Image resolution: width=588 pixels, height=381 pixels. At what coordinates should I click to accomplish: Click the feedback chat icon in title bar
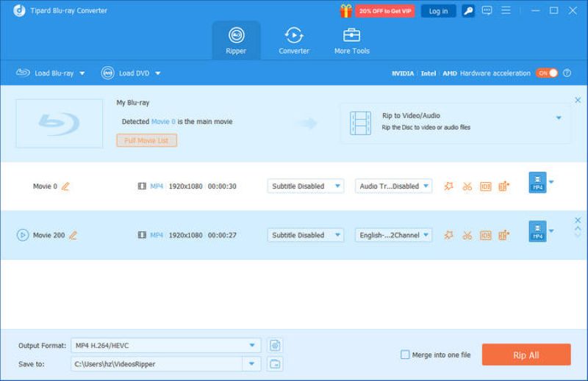click(487, 11)
